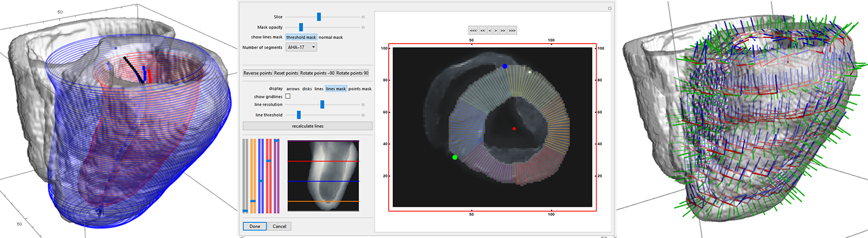Set display mode to arrows
The image size is (868, 238).
pos(293,89)
